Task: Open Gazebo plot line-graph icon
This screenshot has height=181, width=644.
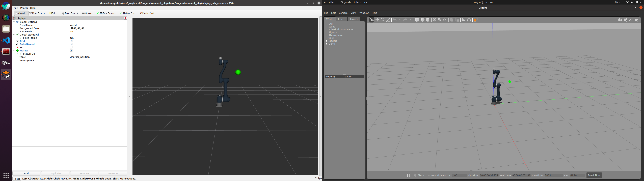Action: (631, 20)
